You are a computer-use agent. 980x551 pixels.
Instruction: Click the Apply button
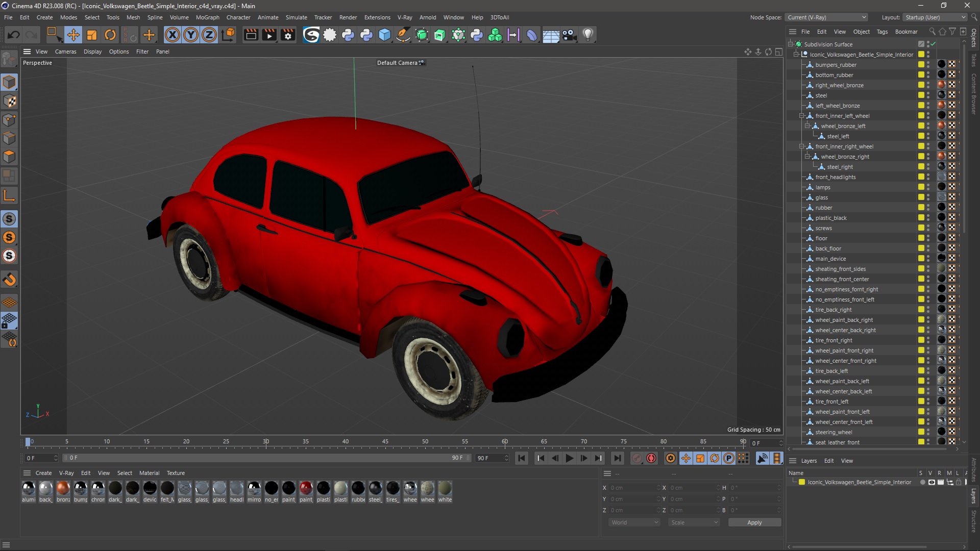tap(754, 522)
